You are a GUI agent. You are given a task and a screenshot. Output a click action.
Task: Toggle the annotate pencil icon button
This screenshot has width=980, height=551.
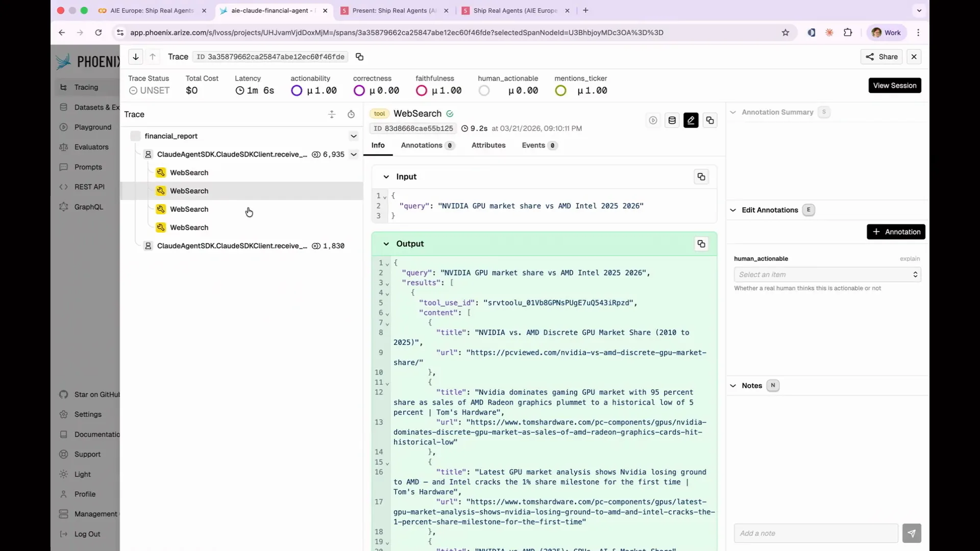tap(691, 120)
